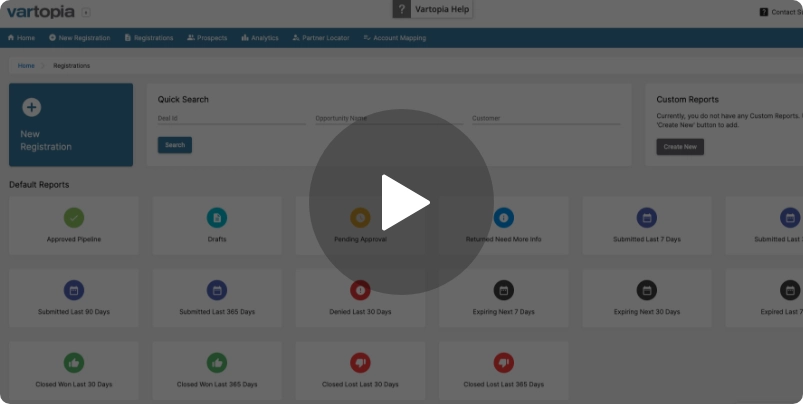Screen dimensions: 803x404
Task: Click Expiring Next 7 Days label
Action: tap(503, 312)
